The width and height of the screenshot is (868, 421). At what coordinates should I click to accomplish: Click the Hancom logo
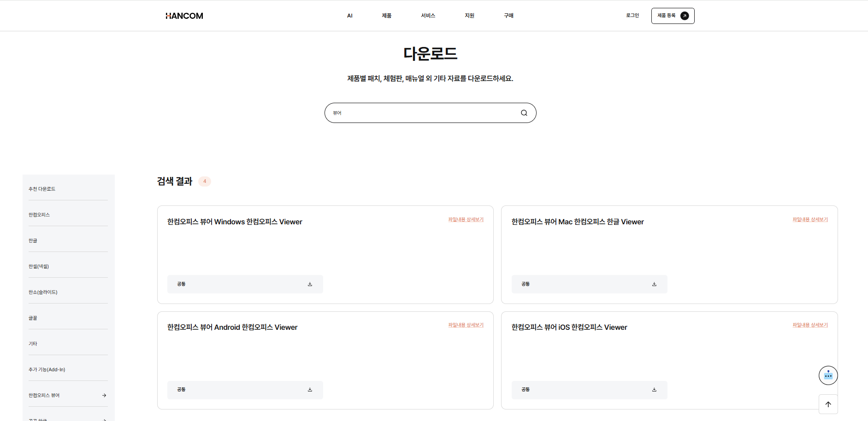coord(184,16)
